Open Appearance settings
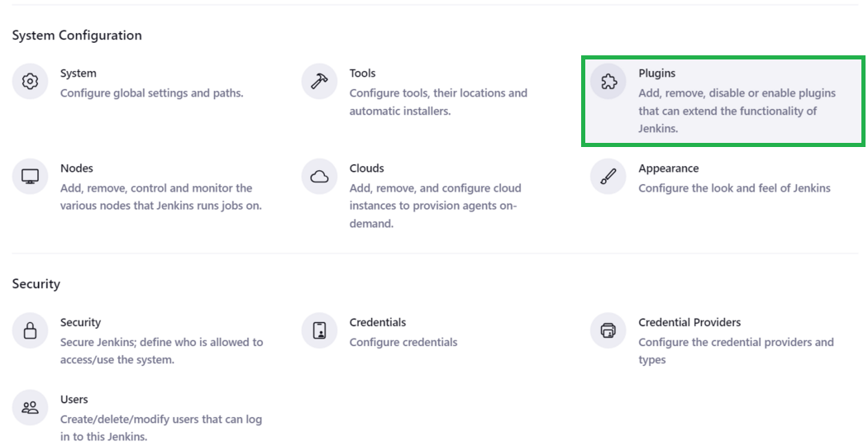Image resolution: width=868 pixels, height=446 pixels. click(x=668, y=168)
